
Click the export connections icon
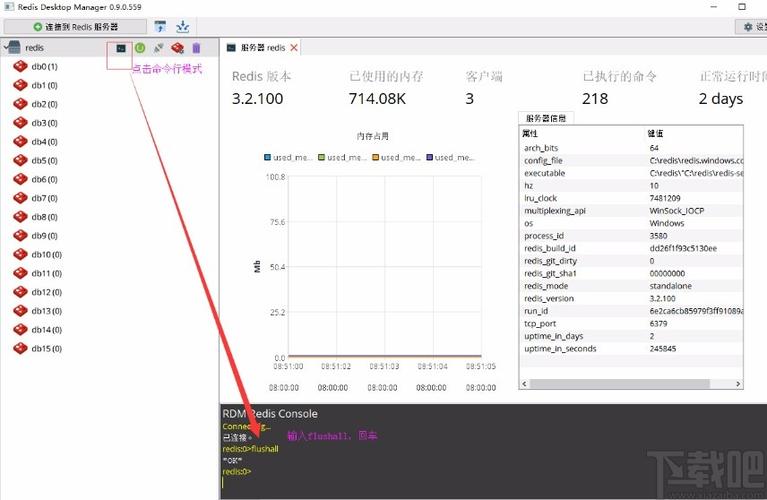click(182, 26)
